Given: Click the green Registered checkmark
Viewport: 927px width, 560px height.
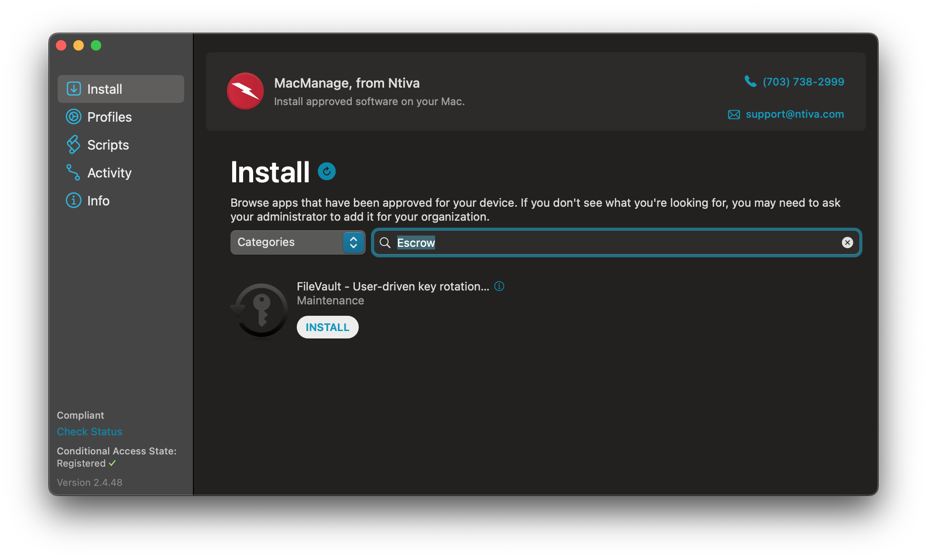Looking at the screenshot, I should tap(113, 463).
